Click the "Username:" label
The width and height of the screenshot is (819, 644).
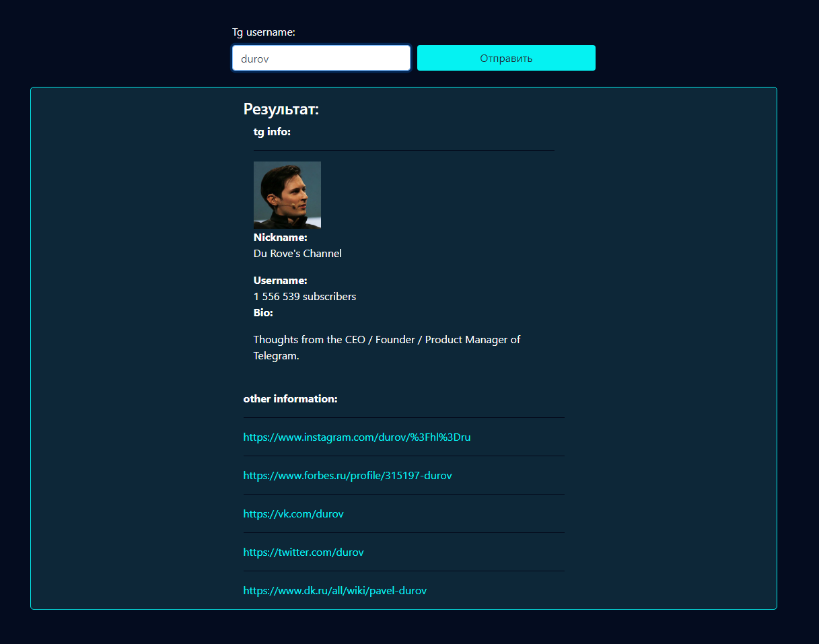pos(281,281)
